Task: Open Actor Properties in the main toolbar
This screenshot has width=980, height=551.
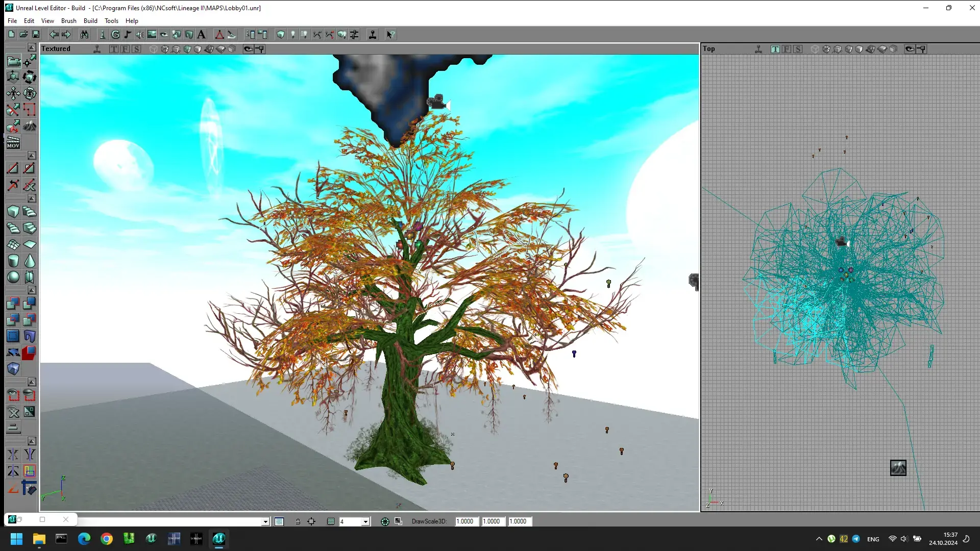Action: coord(250,34)
